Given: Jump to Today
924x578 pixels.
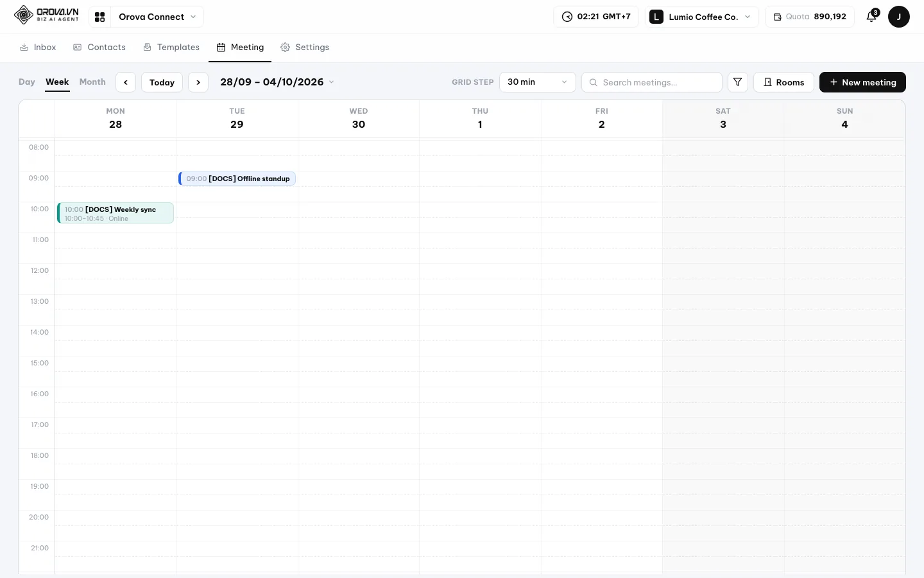Looking at the screenshot, I should pos(162,82).
